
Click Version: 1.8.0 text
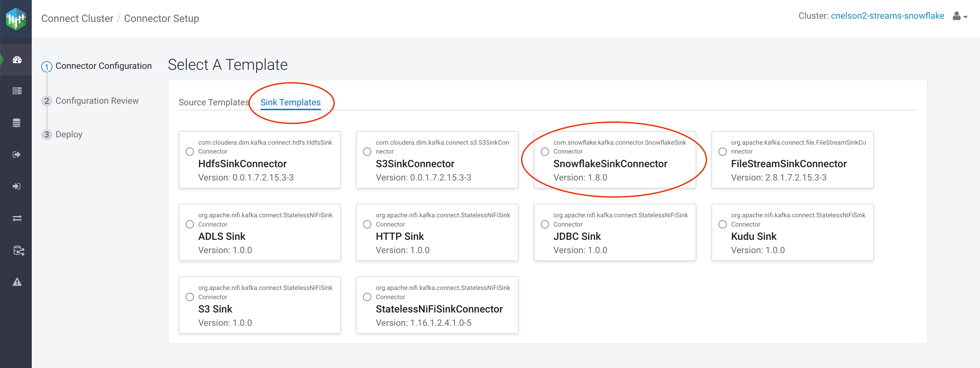coord(580,178)
